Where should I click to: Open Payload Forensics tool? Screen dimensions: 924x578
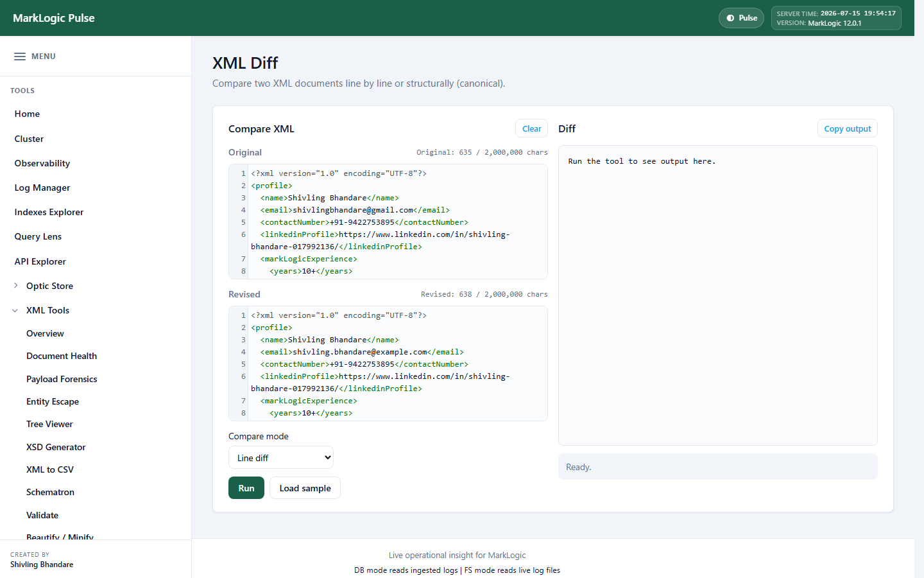coord(62,379)
